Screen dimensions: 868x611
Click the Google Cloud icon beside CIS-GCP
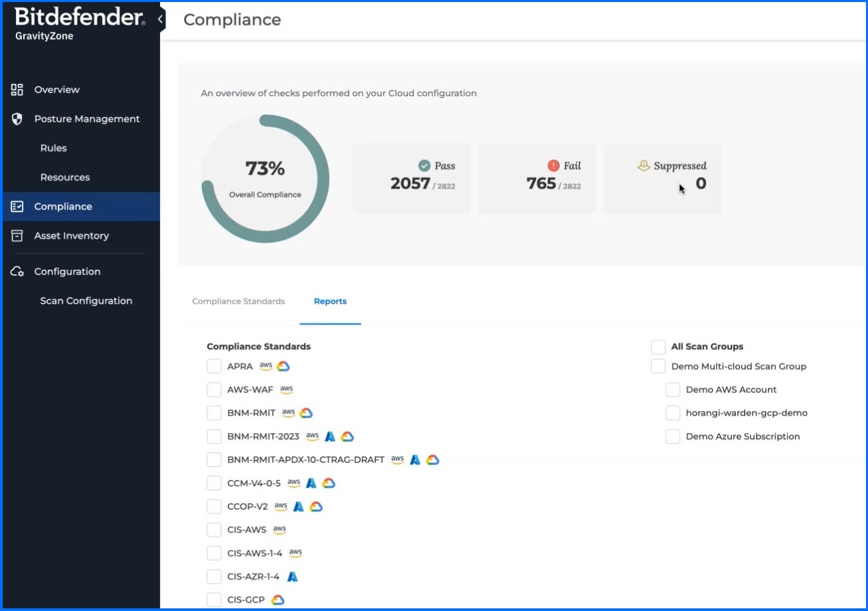tap(278, 600)
